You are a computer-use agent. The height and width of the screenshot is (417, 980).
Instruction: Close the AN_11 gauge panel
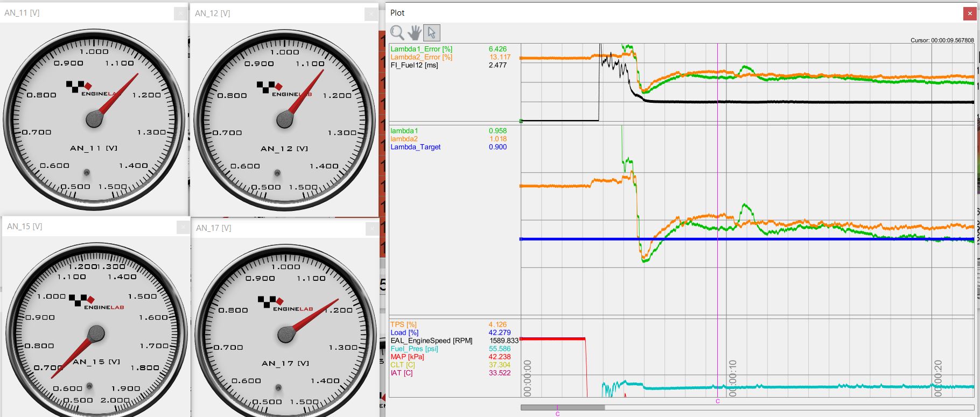coord(180,13)
